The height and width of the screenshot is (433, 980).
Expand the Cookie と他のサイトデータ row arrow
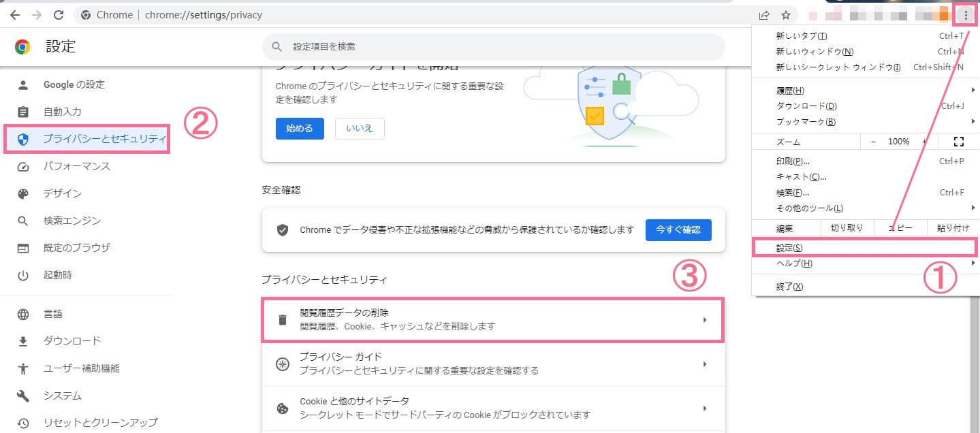(705, 408)
